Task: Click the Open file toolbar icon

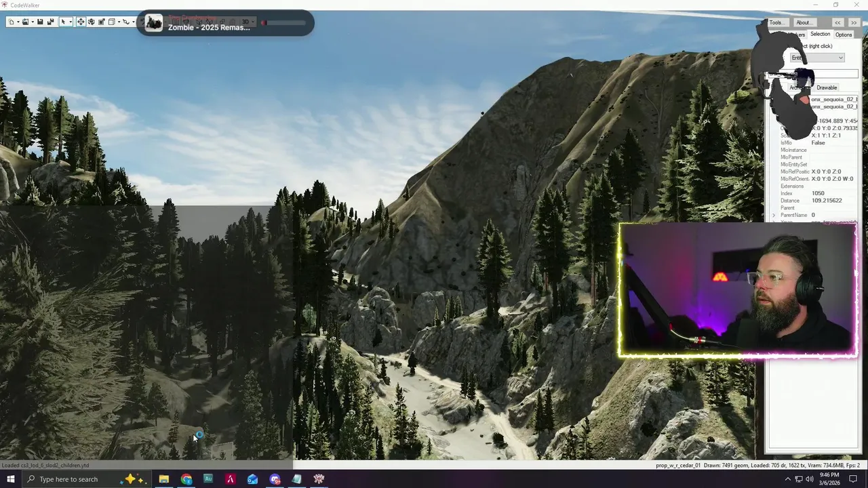Action: click(x=25, y=22)
